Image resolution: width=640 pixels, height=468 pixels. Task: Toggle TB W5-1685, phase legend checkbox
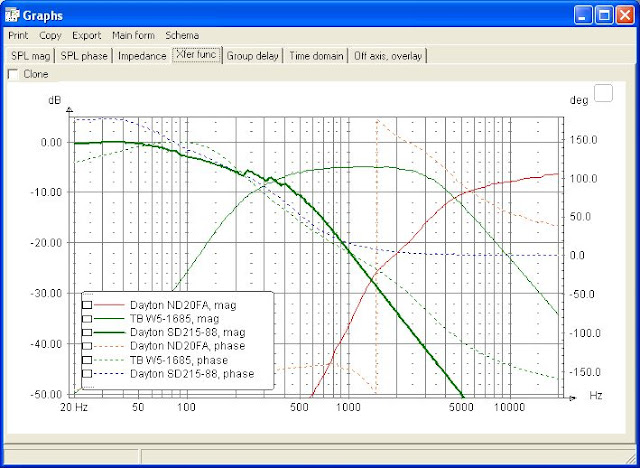pyautogui.click(x=87, y=360)
